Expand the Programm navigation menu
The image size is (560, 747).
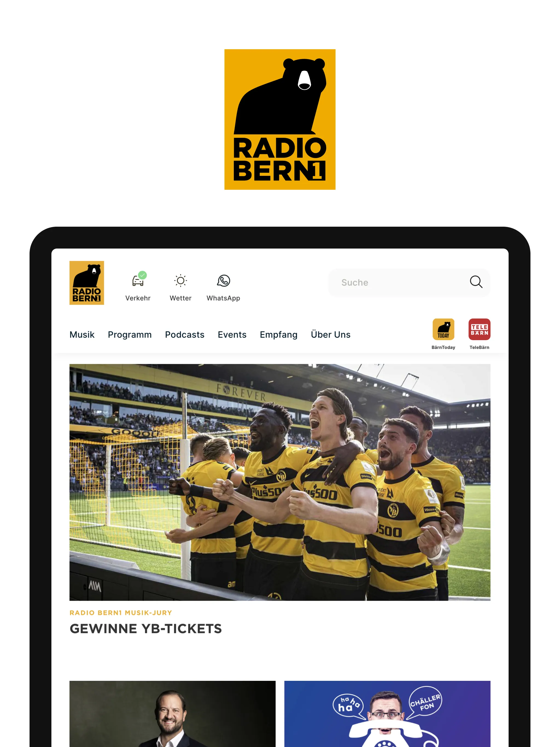(x=129, y=334)
